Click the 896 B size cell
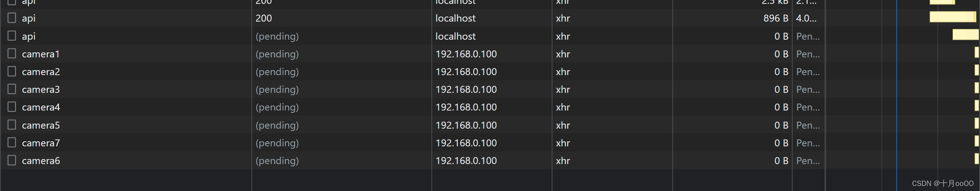 point(776,18)
